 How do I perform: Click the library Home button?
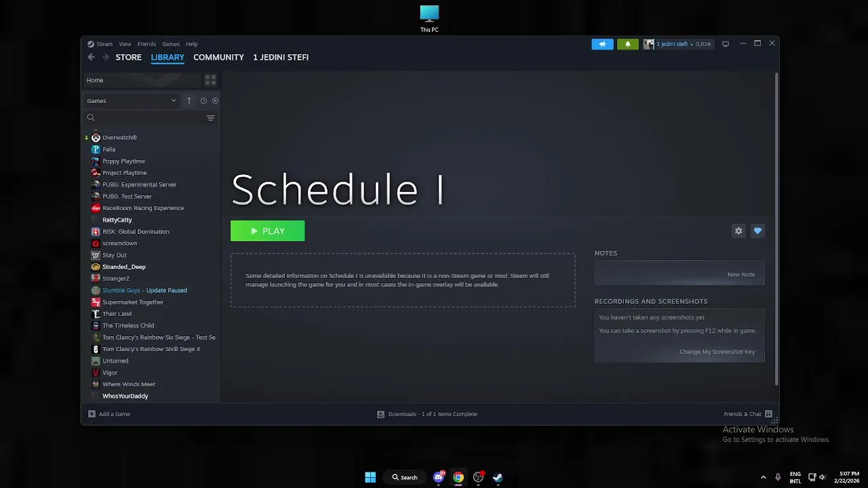(x=142, y=80)
